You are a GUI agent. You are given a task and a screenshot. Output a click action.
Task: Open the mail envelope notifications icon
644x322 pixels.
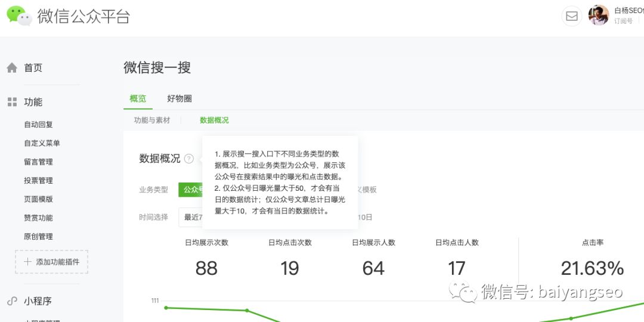click(572, 16)
